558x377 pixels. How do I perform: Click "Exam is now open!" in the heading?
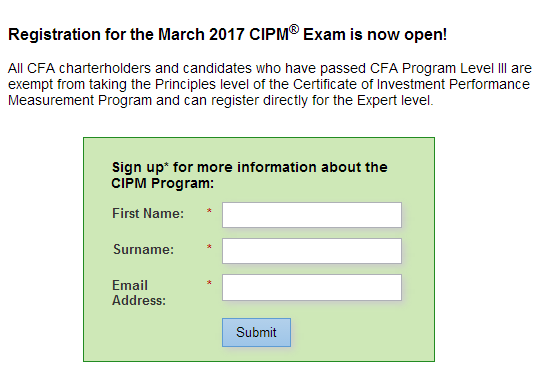coord(375,35)
